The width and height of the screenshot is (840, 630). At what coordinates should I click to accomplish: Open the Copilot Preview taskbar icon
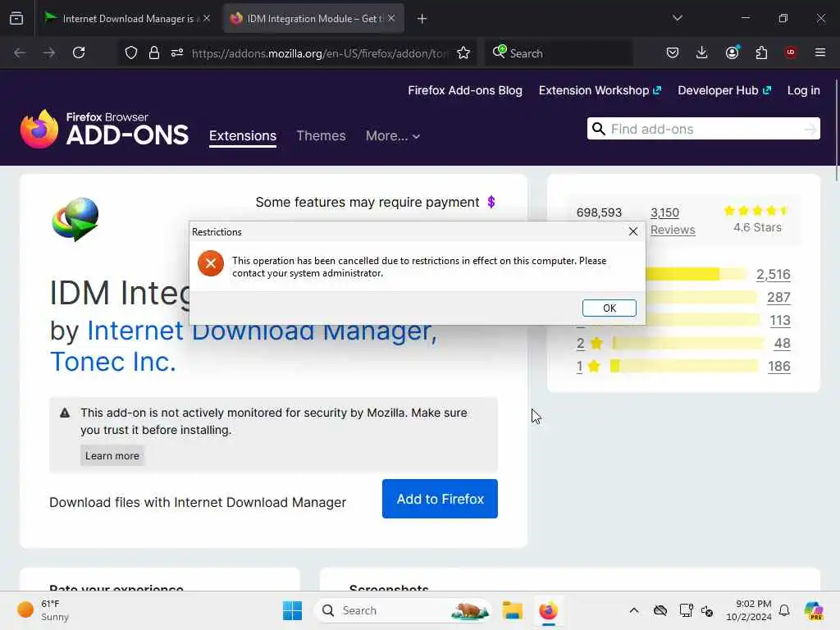[x=814, y=610]
